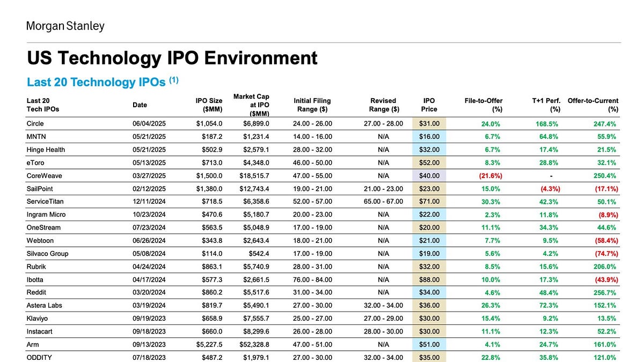This screenshot has height=362, width=644.
Task: Click CoreWeave's offer-to-current 250.4%
Action: [x=604, y=175]
